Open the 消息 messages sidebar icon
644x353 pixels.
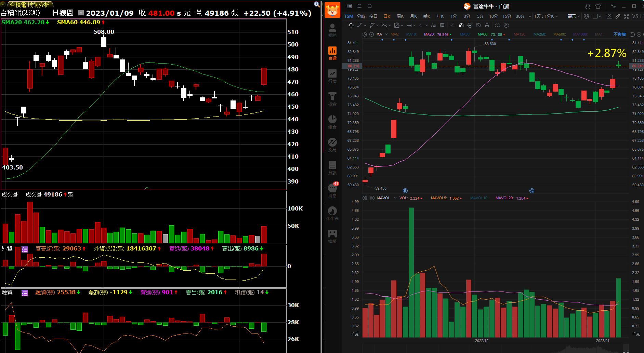[x=332, y=190]
